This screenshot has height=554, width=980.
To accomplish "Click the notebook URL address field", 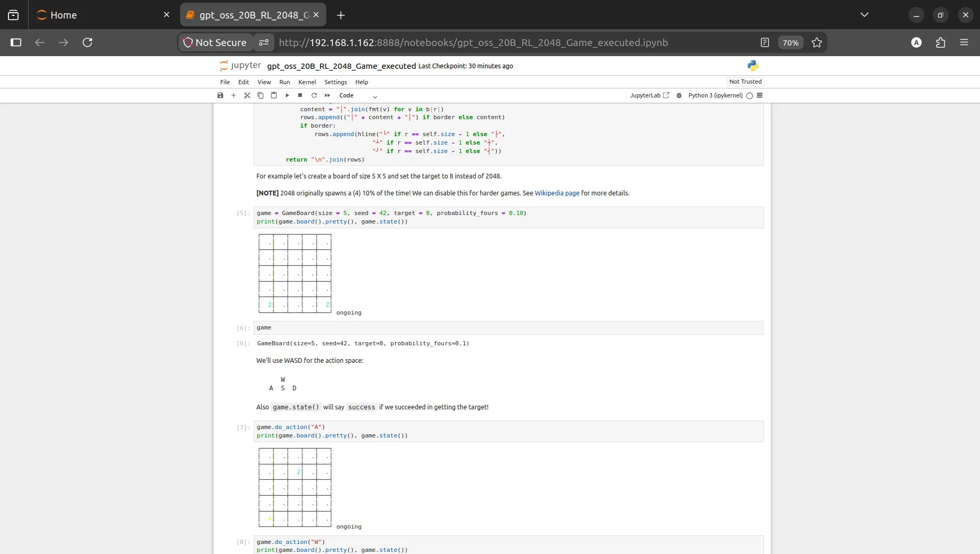I will point(473,42).
